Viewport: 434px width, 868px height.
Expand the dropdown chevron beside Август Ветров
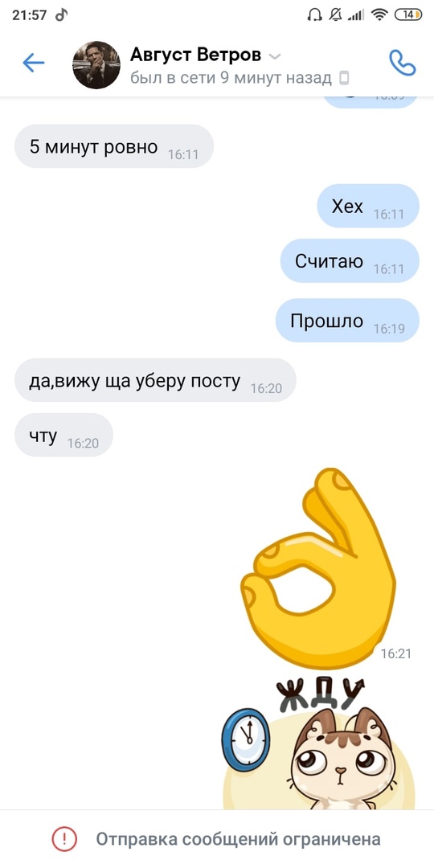click(275, 56)
